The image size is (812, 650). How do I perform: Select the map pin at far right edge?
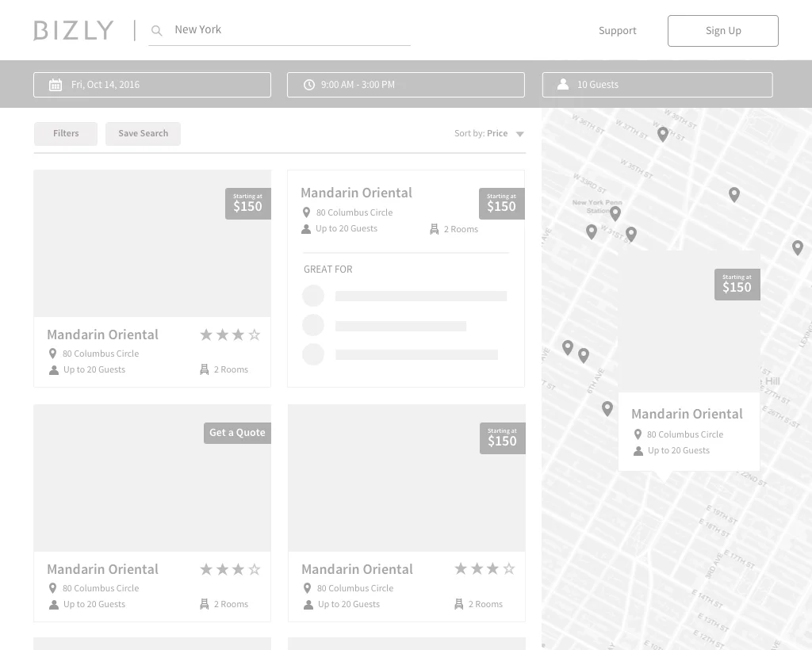pyautogui.click(x=798, y=247)
